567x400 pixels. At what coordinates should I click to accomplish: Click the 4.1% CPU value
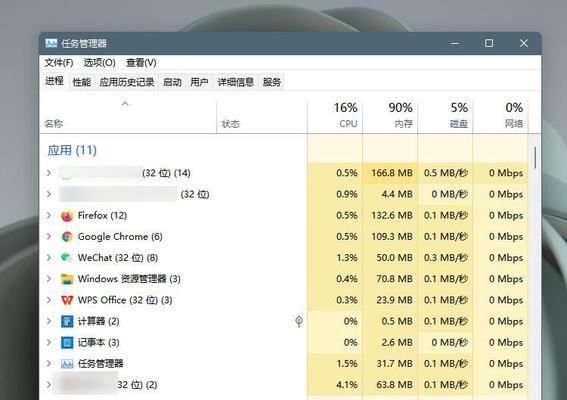coord(347,385)
